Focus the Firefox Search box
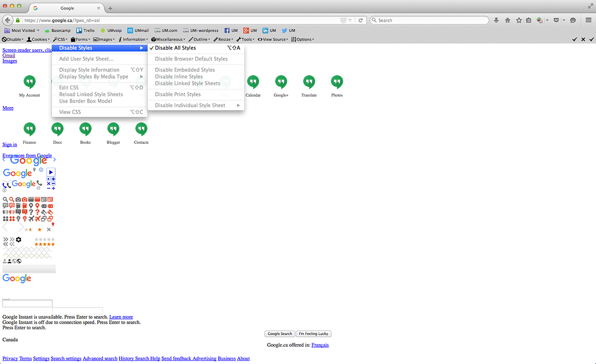This screenshot has width=596, height=364. 430,20
